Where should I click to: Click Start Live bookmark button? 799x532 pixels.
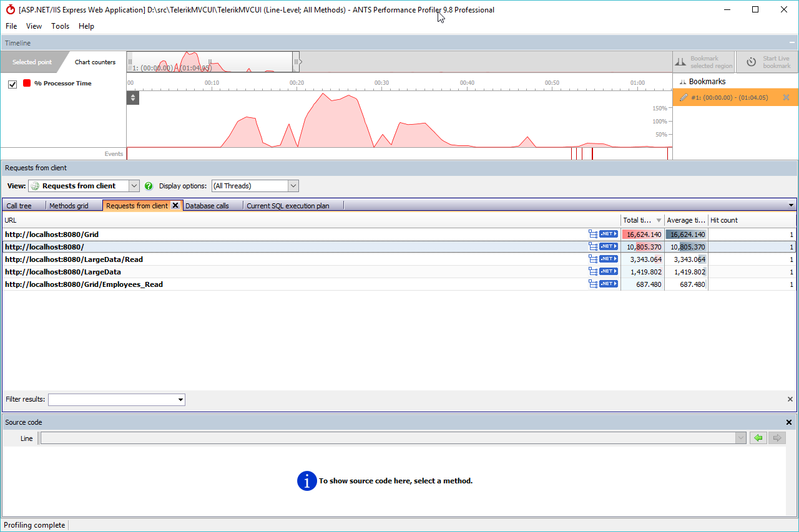pos(767,62)
